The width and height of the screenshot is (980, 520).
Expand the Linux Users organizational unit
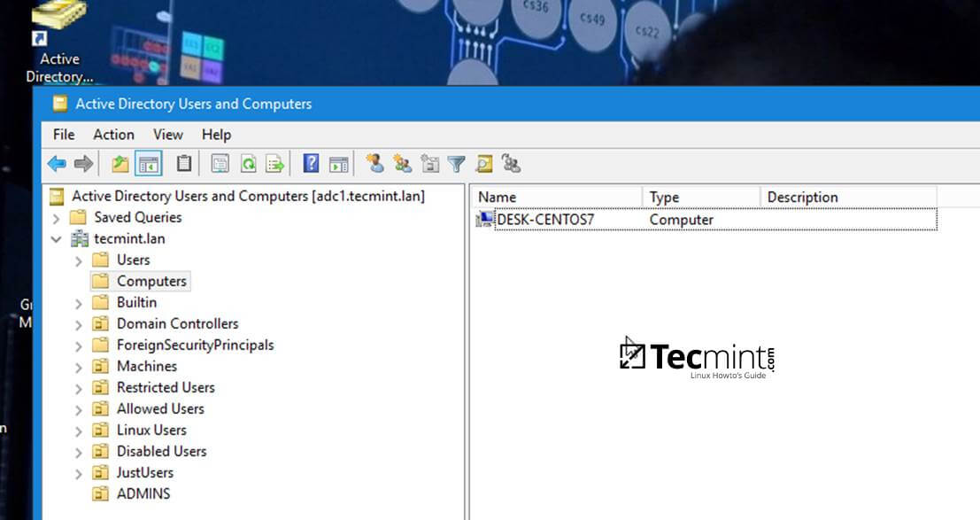(x=79, y=431)
